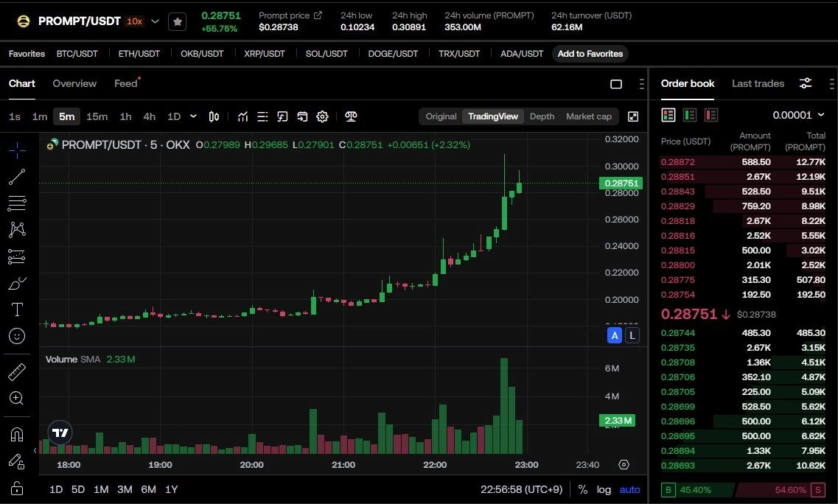
Task: Open the Feed tab
Action: click(126, 83)
